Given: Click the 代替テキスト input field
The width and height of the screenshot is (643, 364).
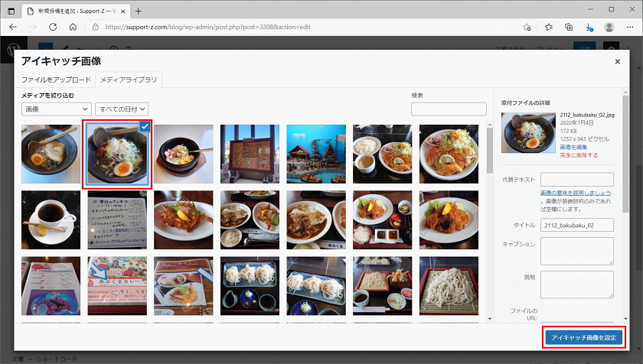Looking at the screenshot, I should coord(576,180).
